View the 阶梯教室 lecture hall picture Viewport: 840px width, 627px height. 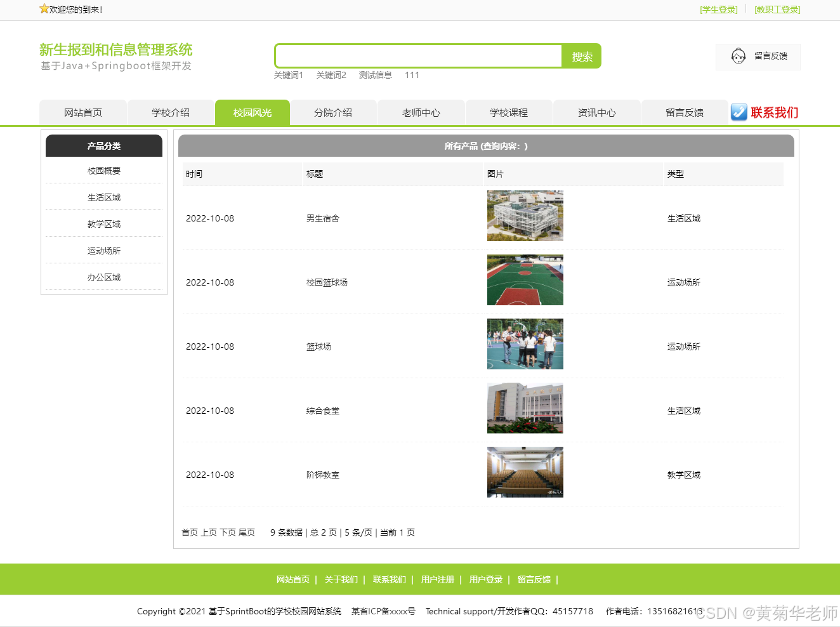525,472
